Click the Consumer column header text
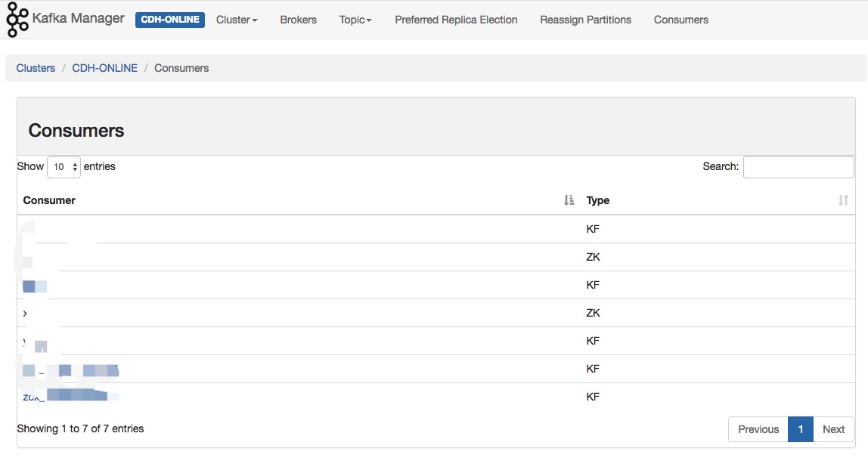868x461 pixels. click(x=49, y=200)
